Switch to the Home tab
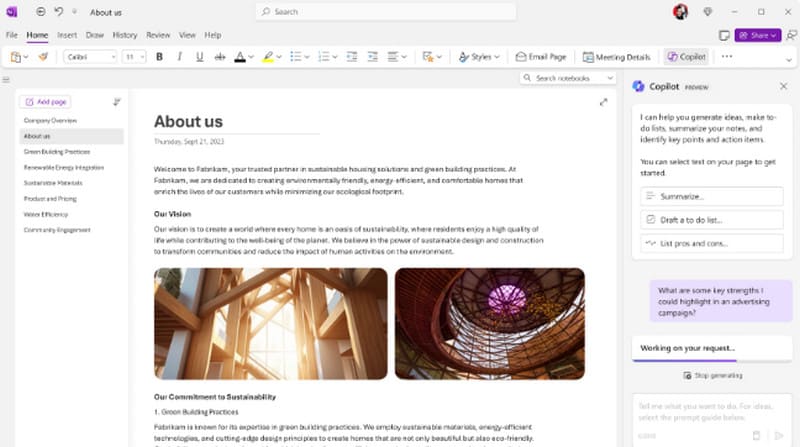 coord(37,35)
